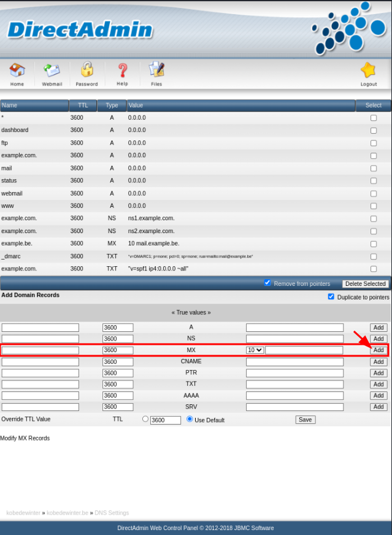Viewport: 392px width, 535px height.
Task: Focus the AAAA record value field
Action: [x=295, y=396]
